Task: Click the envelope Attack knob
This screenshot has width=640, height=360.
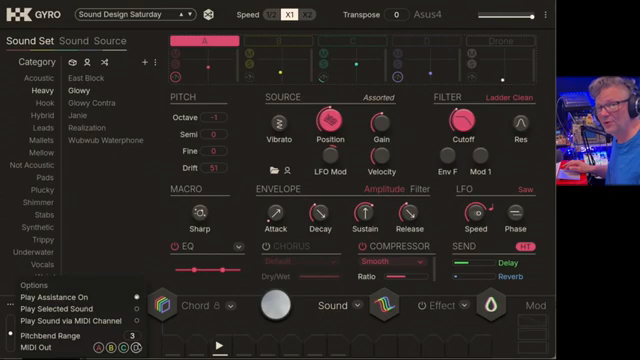Action: pos(276,213)
